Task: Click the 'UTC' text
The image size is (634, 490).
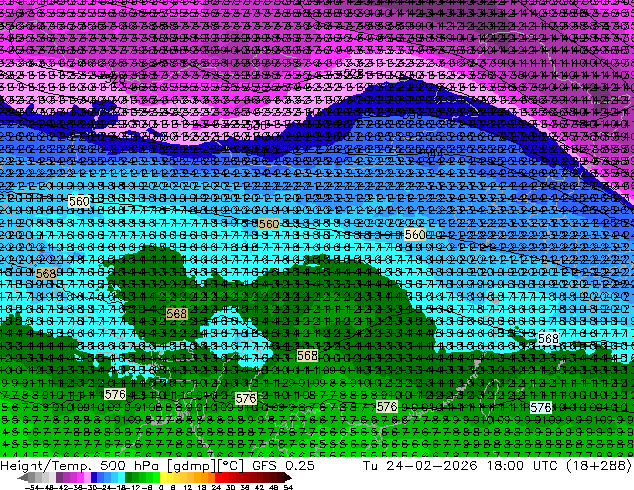Action: click(x=546, y=465)
